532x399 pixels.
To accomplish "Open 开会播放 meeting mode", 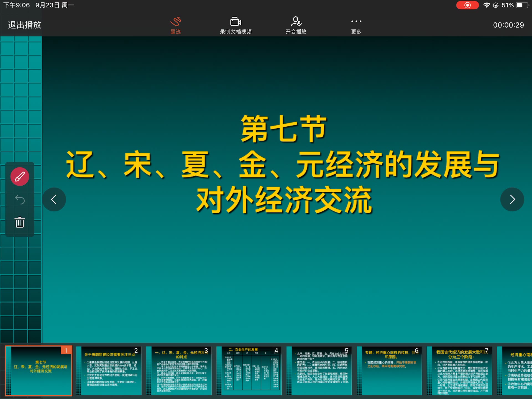I will coord(296,25).
